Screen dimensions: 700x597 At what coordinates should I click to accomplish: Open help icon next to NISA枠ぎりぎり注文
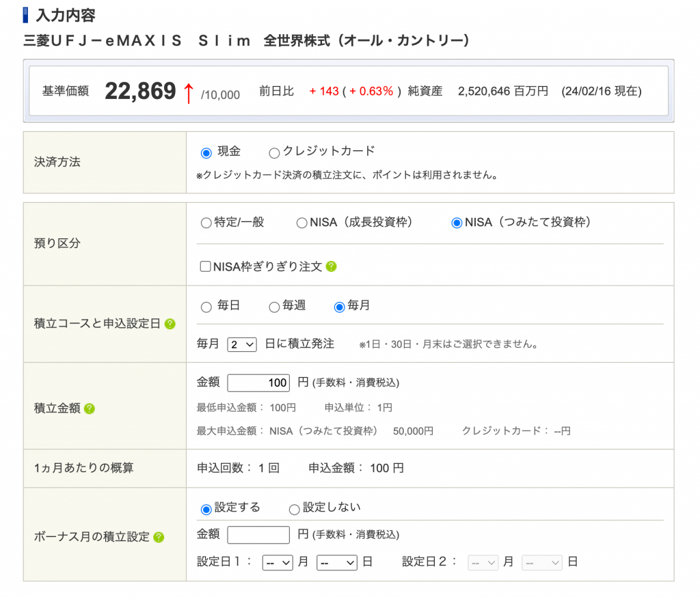coord(332,266)
